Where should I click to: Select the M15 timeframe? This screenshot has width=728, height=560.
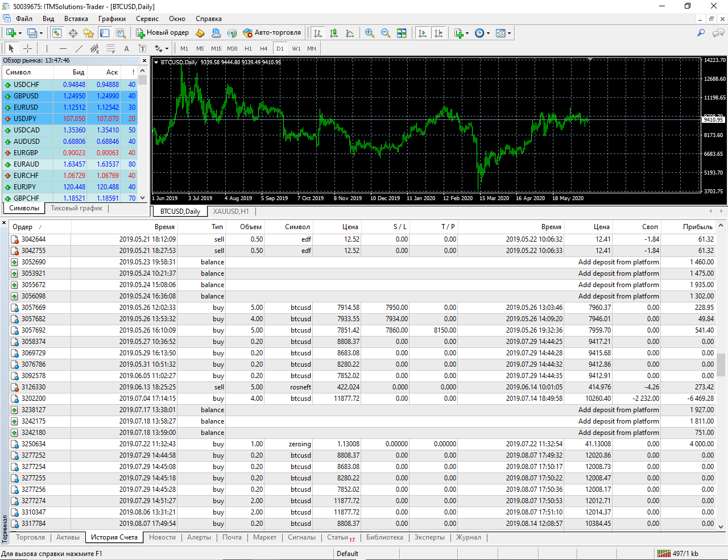click(x=216, y=48)
